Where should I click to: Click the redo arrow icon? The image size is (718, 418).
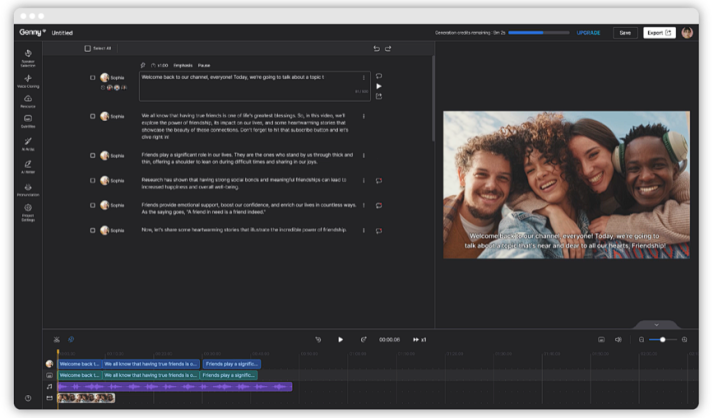point(388,48)
